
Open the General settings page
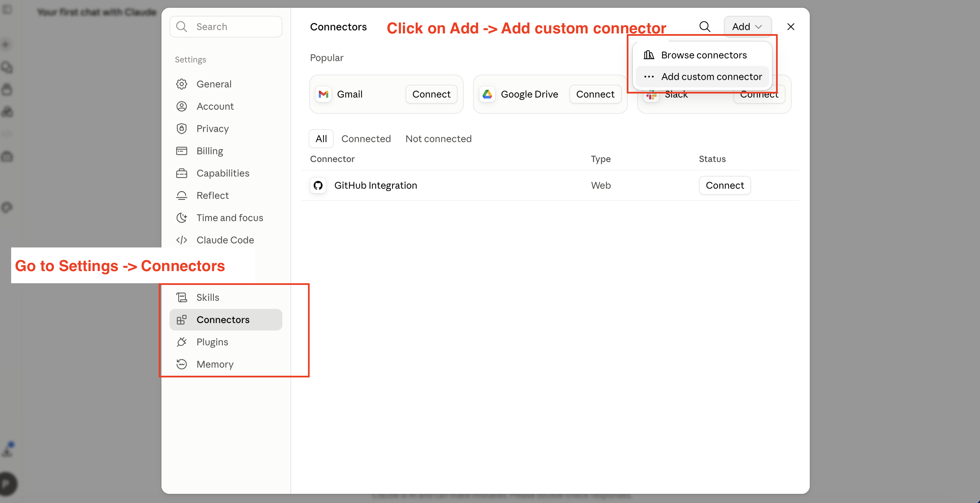coord(226,84)
